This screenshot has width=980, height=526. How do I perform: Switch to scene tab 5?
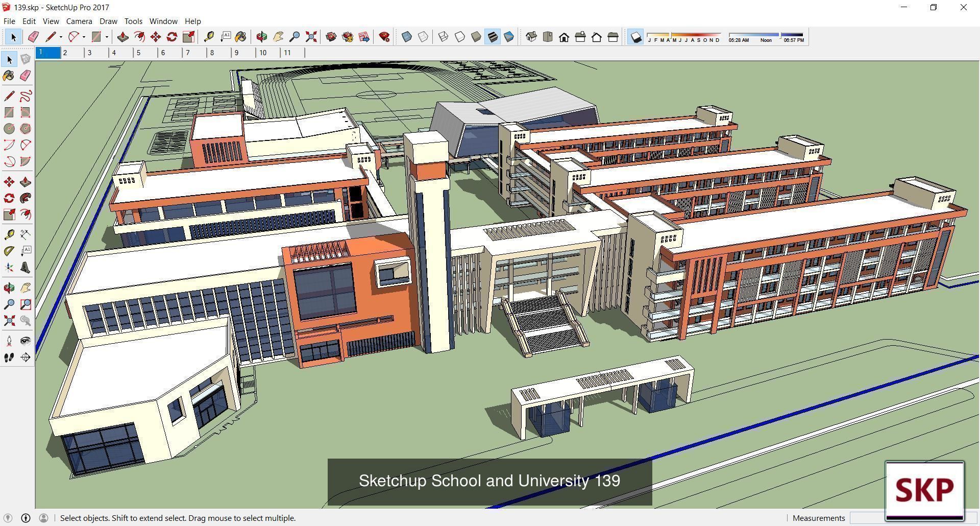click(x=138, y=52)
